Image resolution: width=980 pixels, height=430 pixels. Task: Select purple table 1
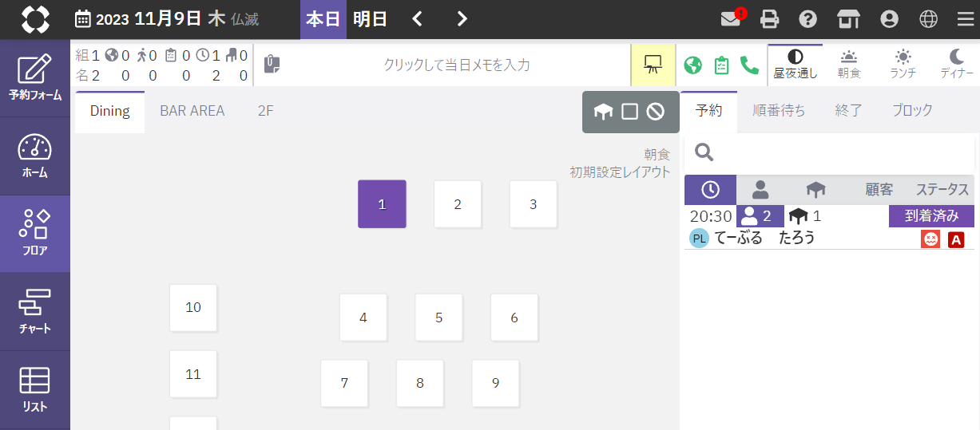(x=382, y=203)
